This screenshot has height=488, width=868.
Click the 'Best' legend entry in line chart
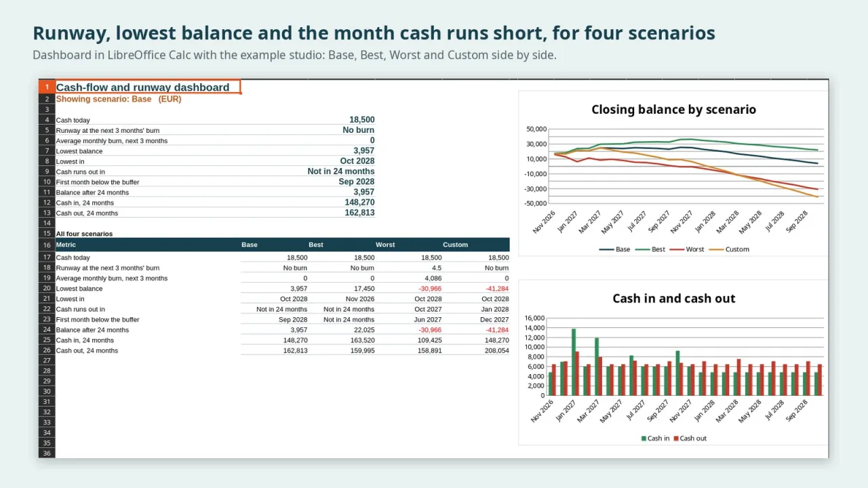650,249
